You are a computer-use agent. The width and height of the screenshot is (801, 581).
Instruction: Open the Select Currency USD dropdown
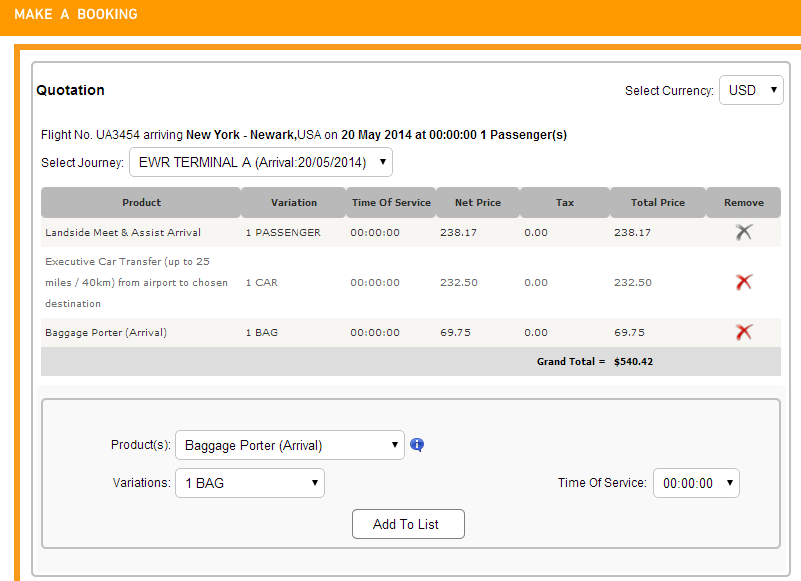tap(751, 90)
